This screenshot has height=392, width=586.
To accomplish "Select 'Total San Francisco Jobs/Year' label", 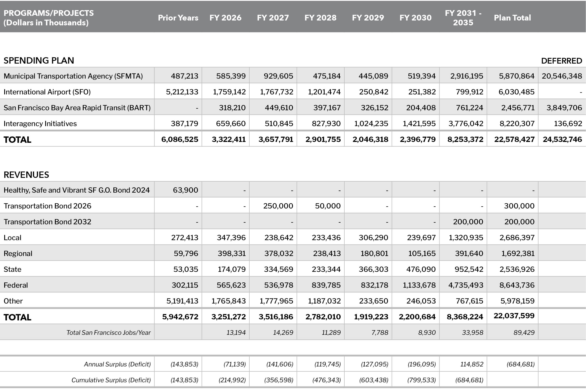I will coord(109,332).
